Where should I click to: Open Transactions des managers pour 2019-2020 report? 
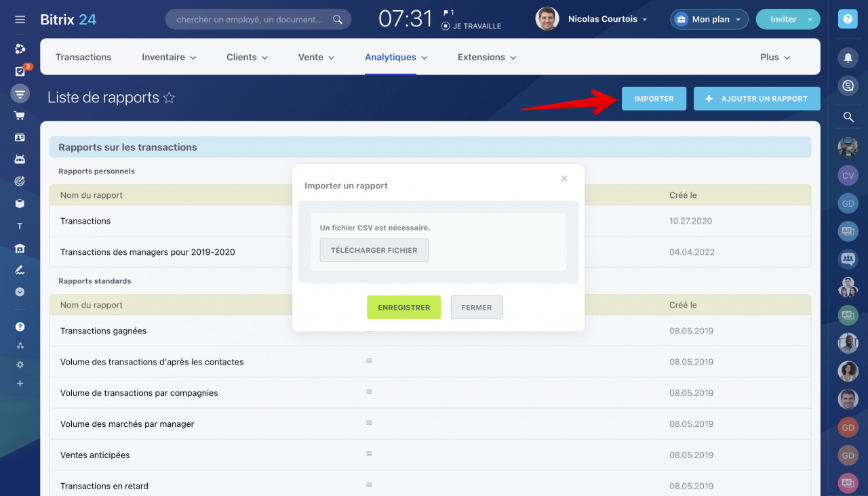click(148, 252)
